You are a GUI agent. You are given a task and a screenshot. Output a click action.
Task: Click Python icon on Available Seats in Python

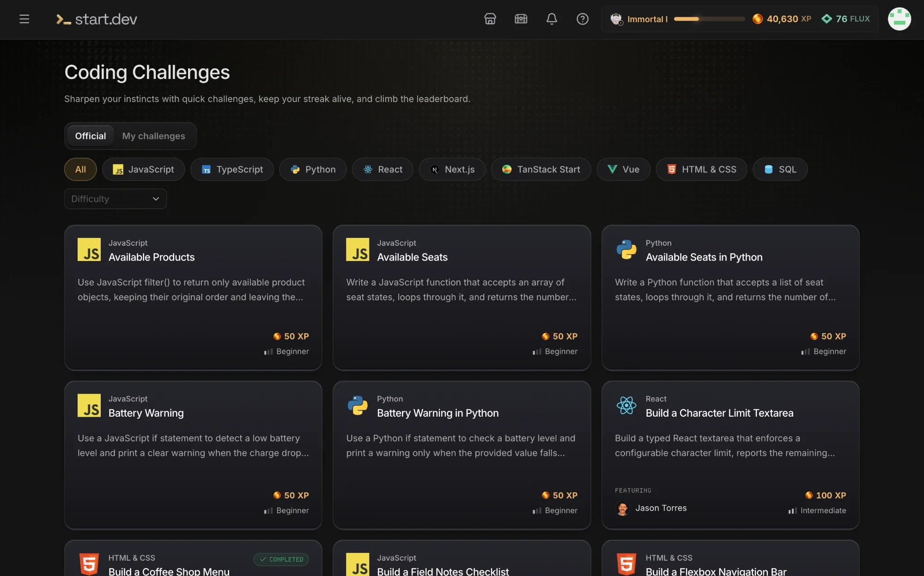click(626, 249)
